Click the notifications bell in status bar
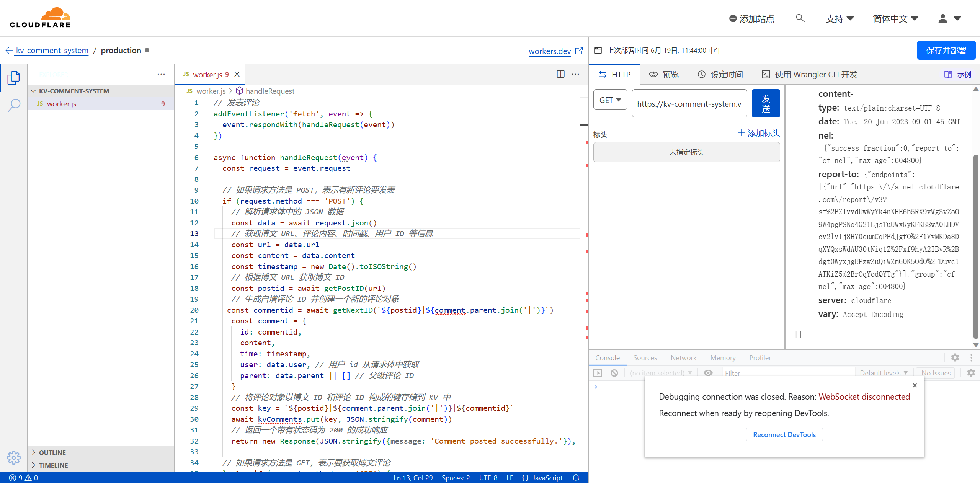 pyautogui.click(x=576, y=478)
